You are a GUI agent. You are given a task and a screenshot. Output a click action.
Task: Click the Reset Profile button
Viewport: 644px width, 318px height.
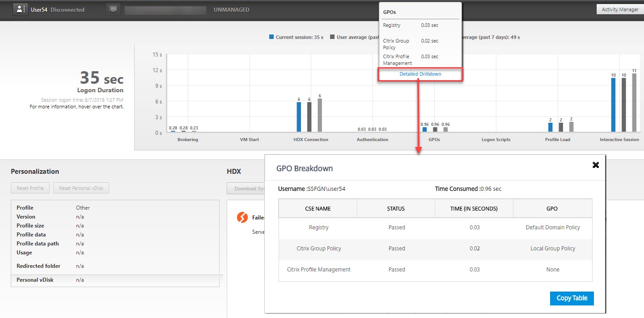(x=30, y=188)
